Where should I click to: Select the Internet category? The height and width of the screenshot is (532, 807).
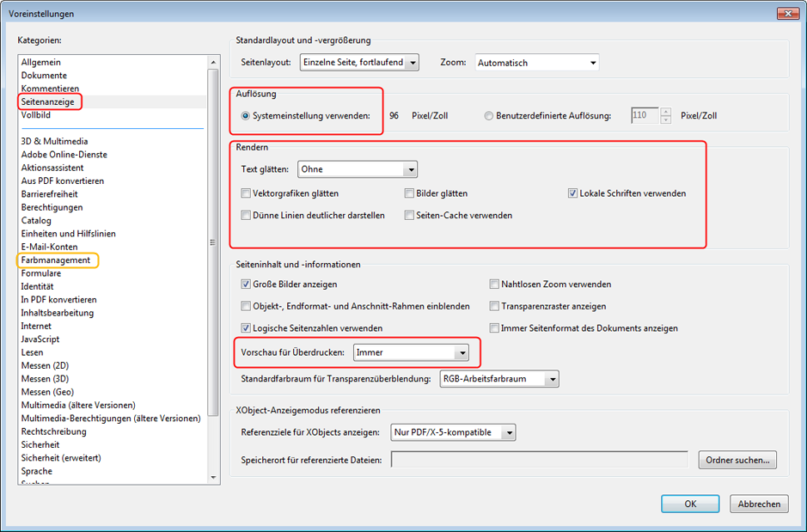point(36,326)
